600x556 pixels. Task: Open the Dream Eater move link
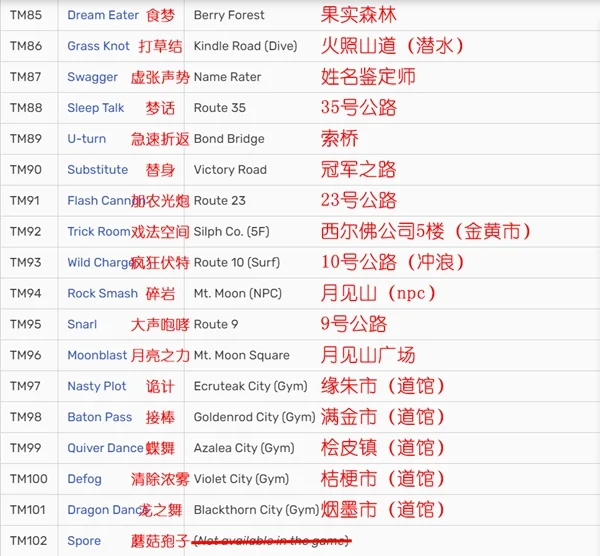[x=103, y=15]
